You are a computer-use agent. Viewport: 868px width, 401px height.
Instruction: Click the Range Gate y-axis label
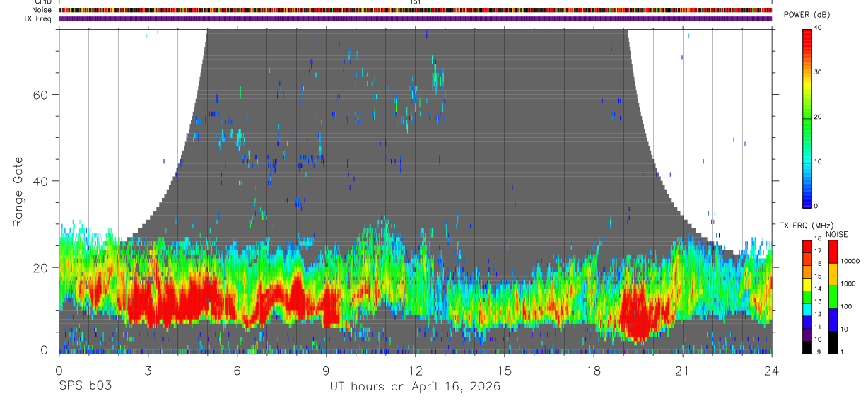(x=18, y=192)
